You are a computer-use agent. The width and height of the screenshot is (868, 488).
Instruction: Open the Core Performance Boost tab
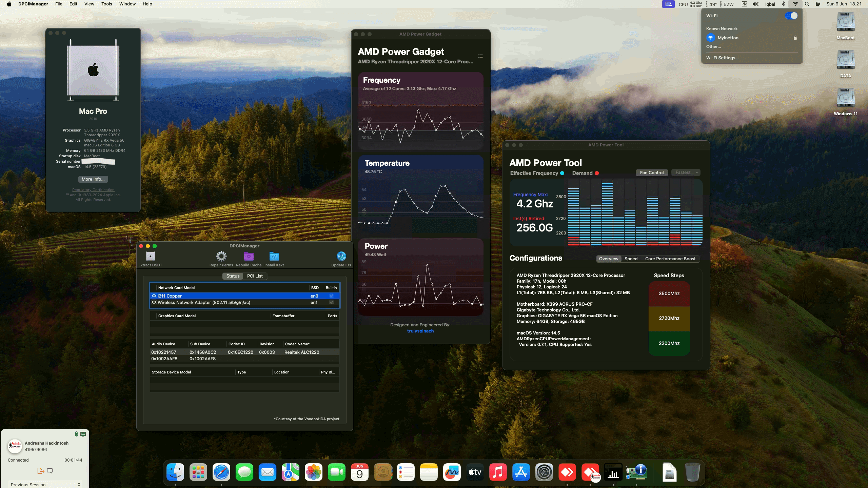point(670,259)
